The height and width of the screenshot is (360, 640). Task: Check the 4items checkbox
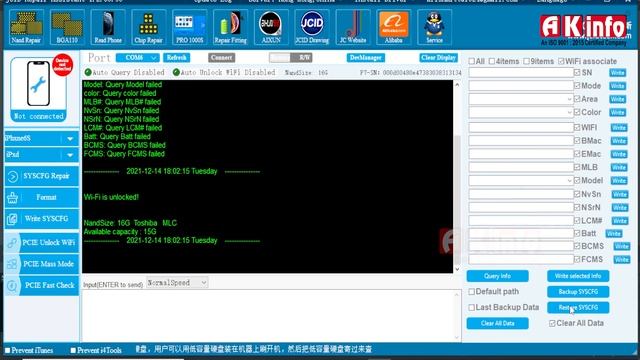pyautogui.click(x=491, y=61)
